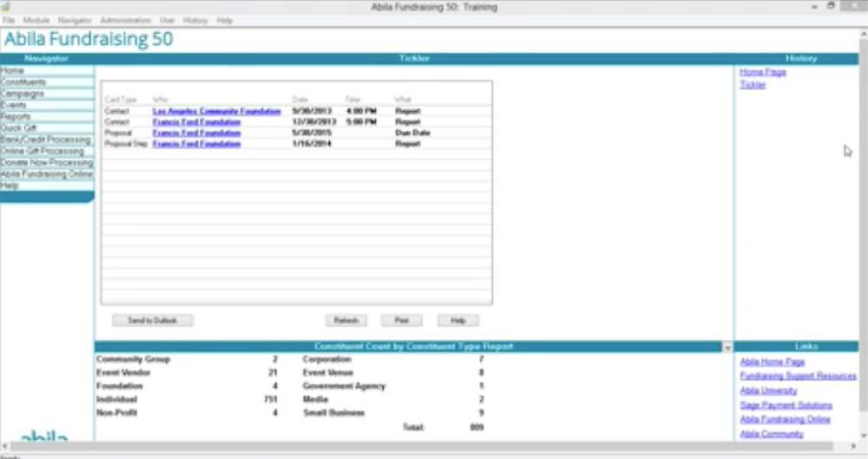868x459 pixels.
Task: Select Reports in the Navigator panel
Action: pyautogui.click(x=47, y=117)
